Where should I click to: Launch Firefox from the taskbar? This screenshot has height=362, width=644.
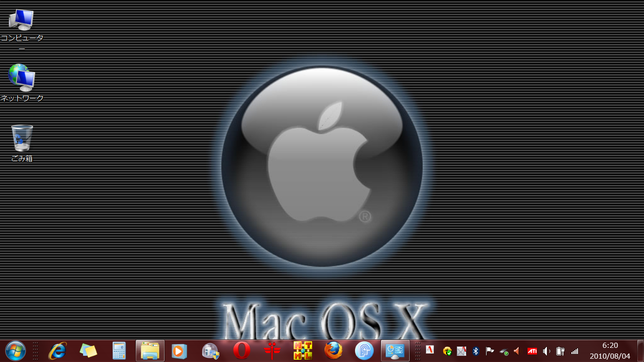(x=333, y=351)
